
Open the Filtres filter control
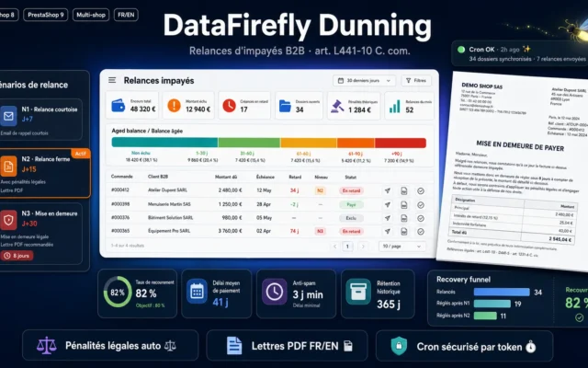point(416,80)
